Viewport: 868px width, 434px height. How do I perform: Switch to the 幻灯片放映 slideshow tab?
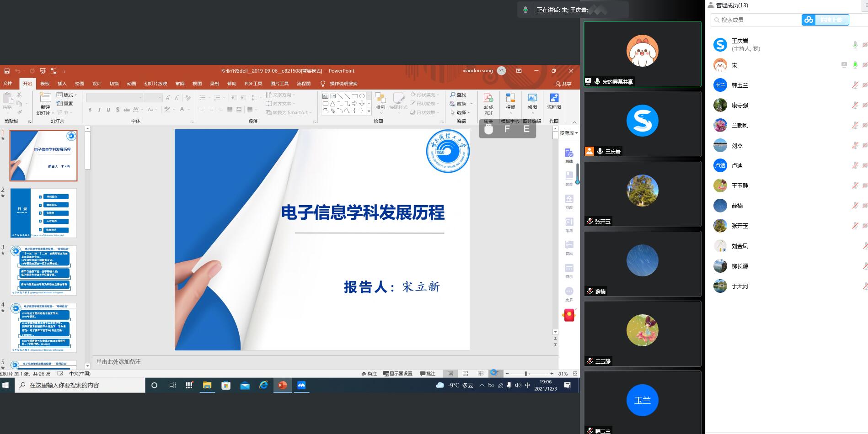pos(155,84)
